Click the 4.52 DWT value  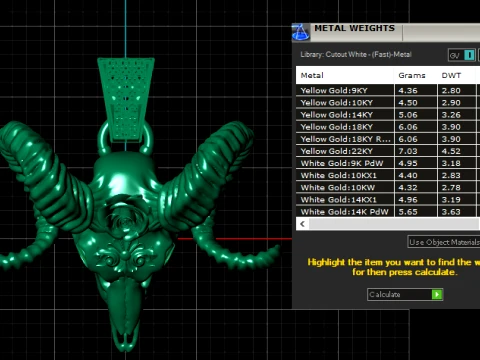click(451, 151)
